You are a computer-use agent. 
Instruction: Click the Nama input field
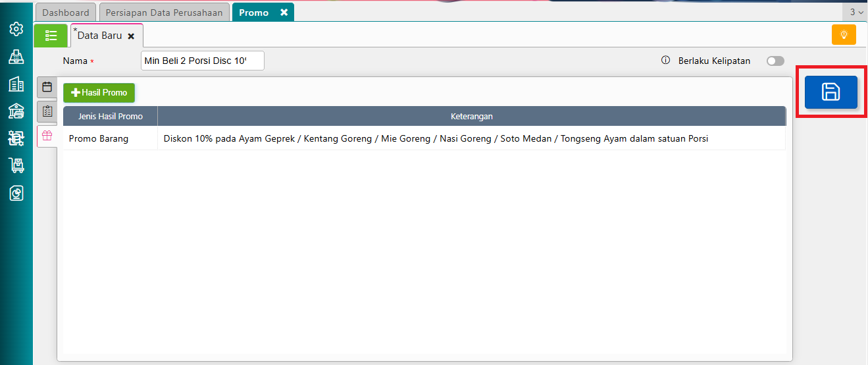(203, 61)
